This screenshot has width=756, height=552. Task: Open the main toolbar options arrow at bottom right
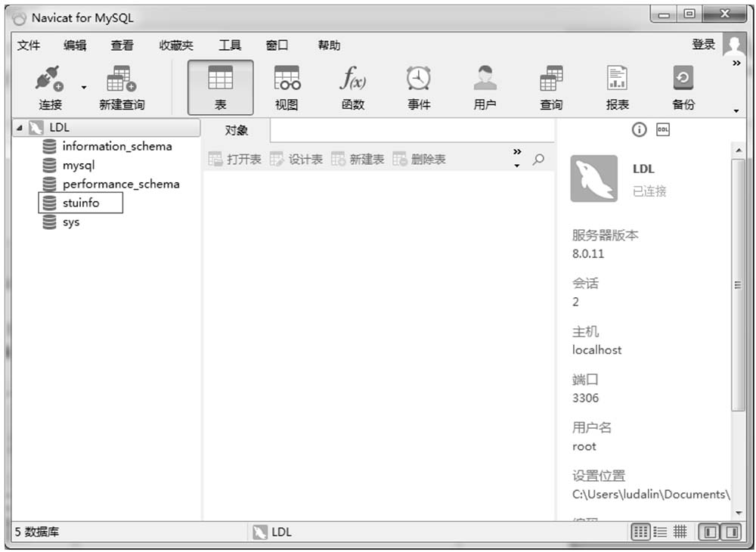click(x=736, y=111)
